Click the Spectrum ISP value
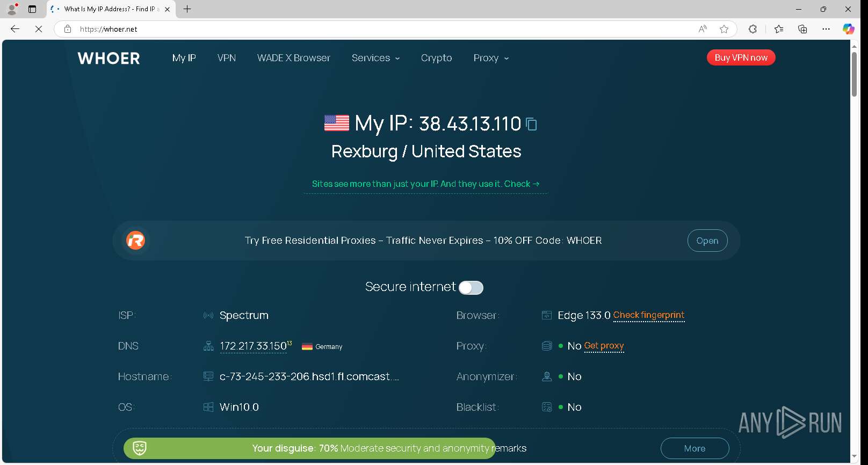This screenshot has width=868, height=465. pos(244,315)
